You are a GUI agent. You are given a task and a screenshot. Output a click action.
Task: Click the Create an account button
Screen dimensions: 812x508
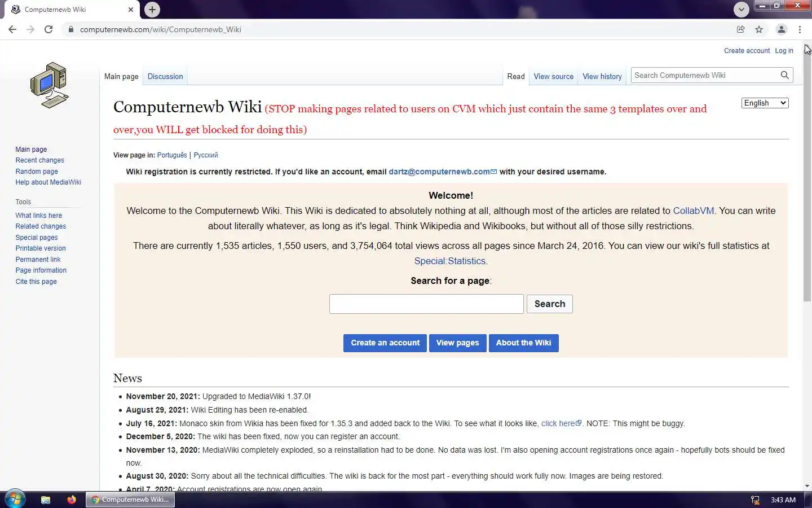[385, 343]
